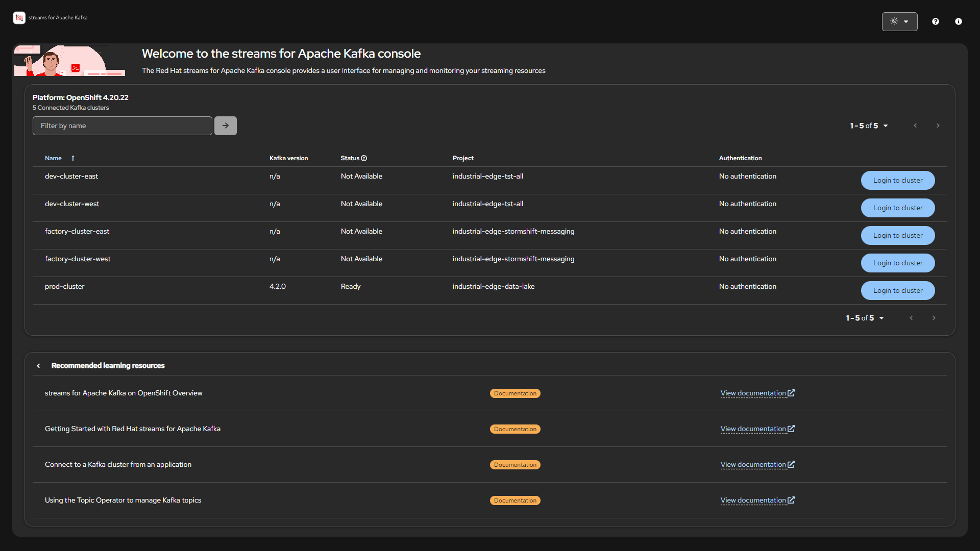Open the top 1-5 of 5 pagination dropdown
This screenshot has width=980, height=551.
pyautogui.click(x=869, y=126)
